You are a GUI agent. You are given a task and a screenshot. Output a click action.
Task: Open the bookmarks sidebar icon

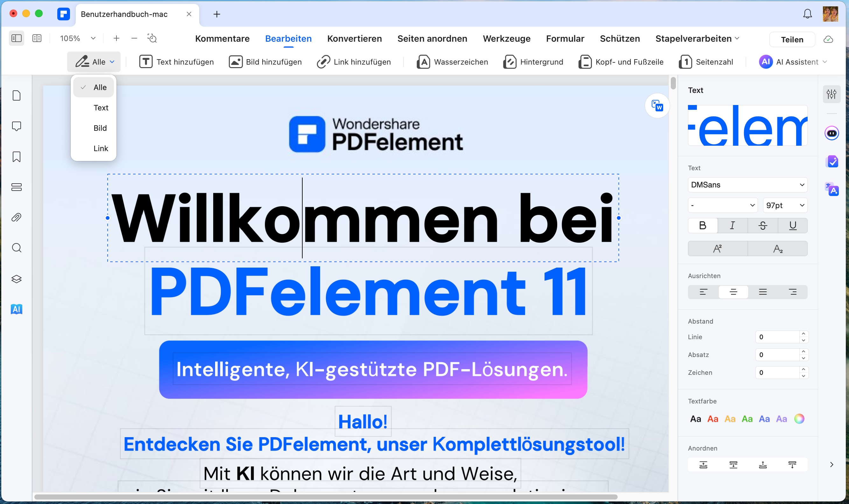16,157
